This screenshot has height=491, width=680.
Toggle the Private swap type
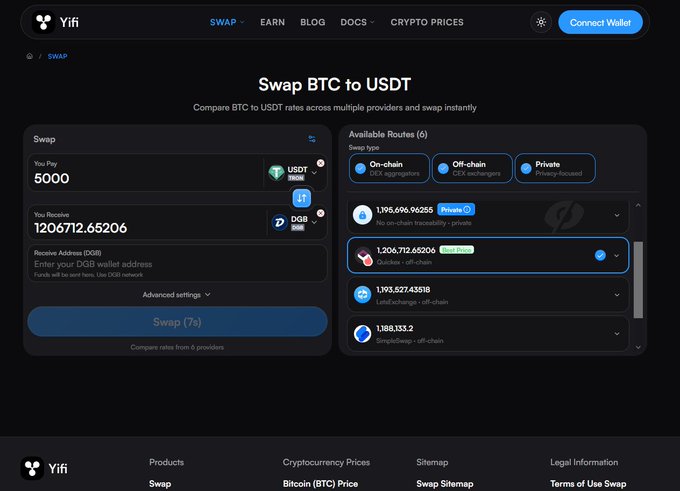pyautogui.click(x=555, y=168)
